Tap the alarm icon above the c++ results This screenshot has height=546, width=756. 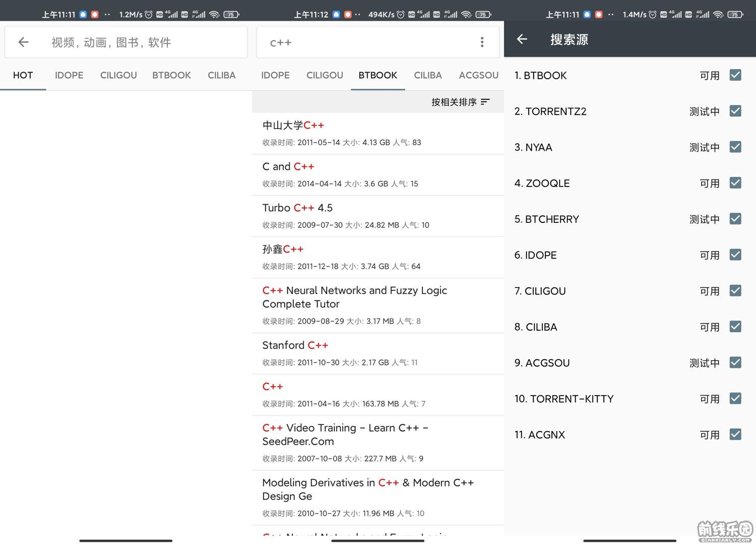[x=401, y=14]
